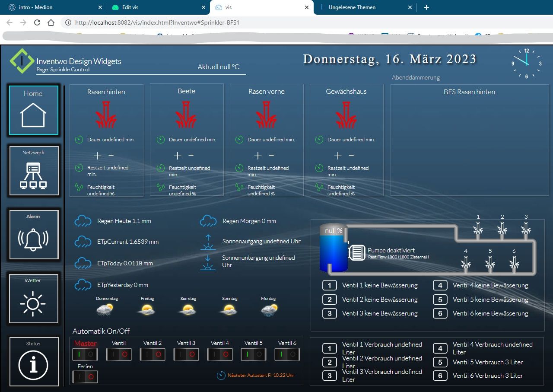Click number box 2 beside Ventil 2 keine Bewässerung
The image size is (553, 392).
[330, 300]
